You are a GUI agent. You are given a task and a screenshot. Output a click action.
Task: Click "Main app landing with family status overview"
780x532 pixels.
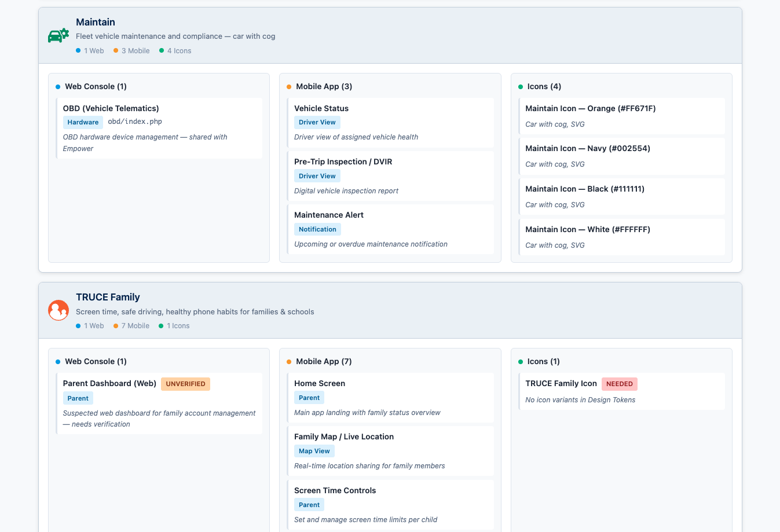click(367, 413)
